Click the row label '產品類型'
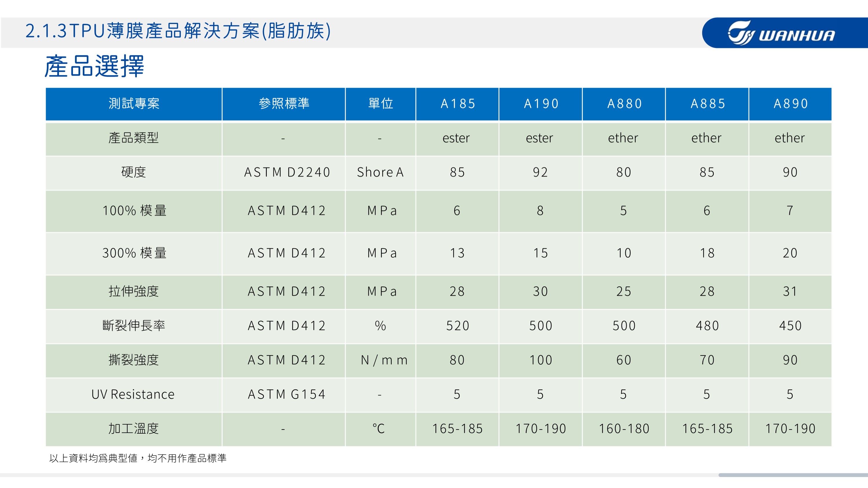 tap(134, 138)
